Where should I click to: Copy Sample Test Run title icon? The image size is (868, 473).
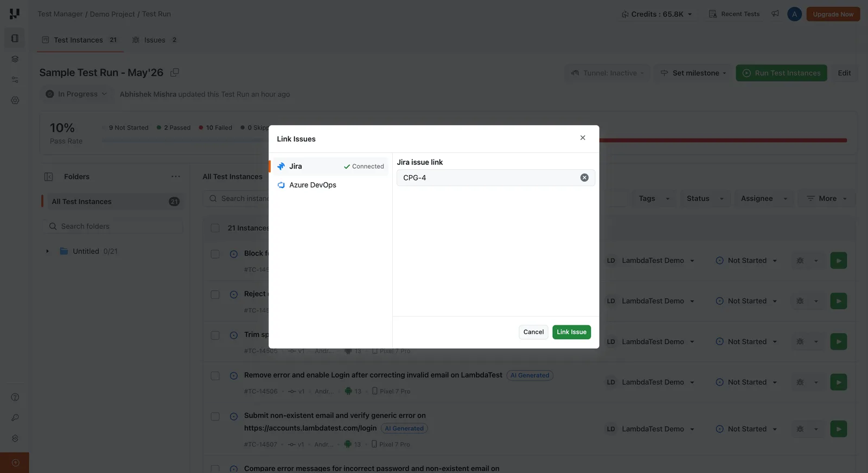click(x=175, y=72)
